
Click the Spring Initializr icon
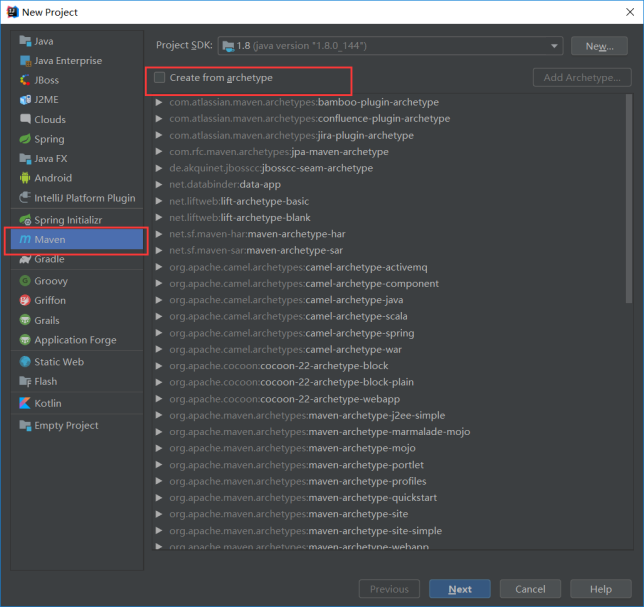(x=25, y=220)
